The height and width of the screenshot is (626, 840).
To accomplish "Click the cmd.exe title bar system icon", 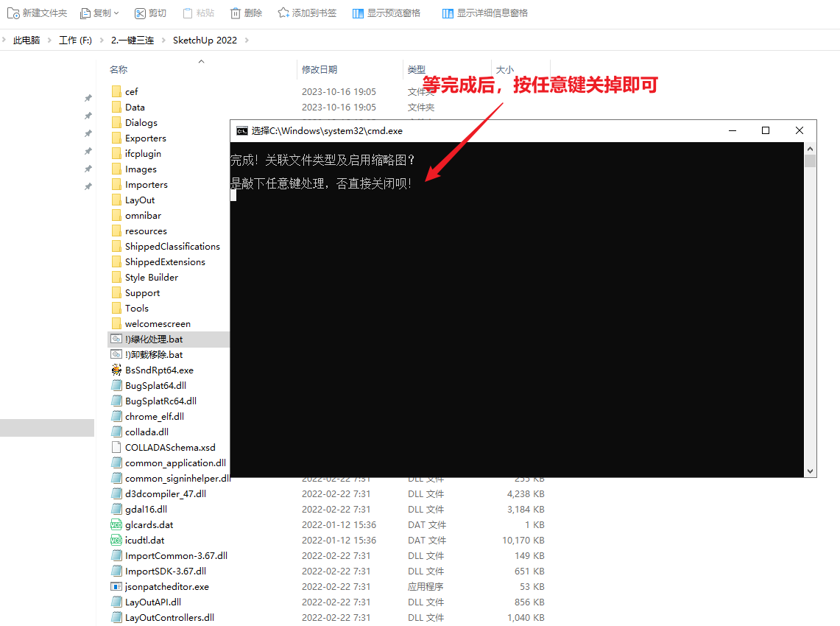I will (x=241, y=131).
